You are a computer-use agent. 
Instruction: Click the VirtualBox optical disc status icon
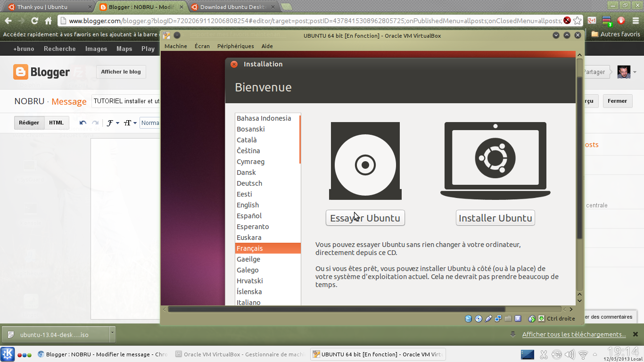479,319
